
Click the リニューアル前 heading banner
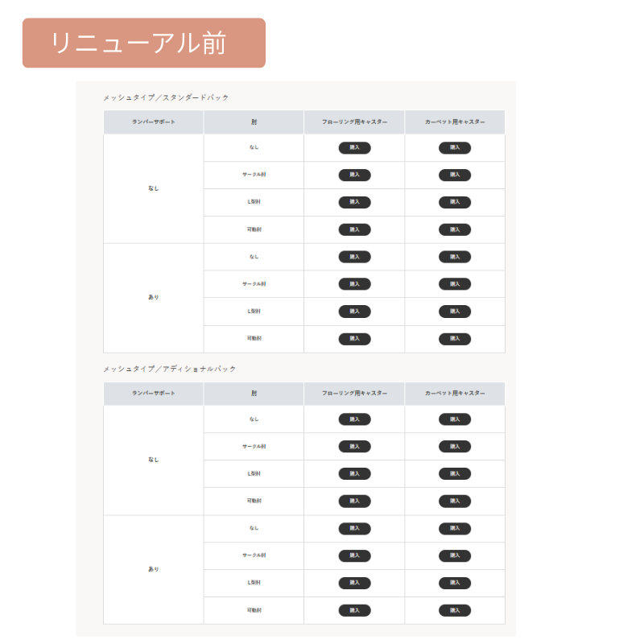point(145,43)
